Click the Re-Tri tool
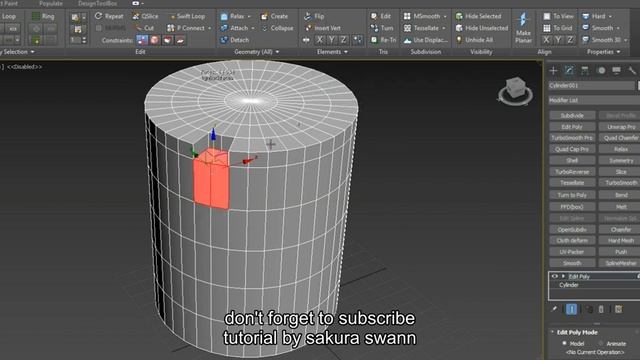 (383, 40)
